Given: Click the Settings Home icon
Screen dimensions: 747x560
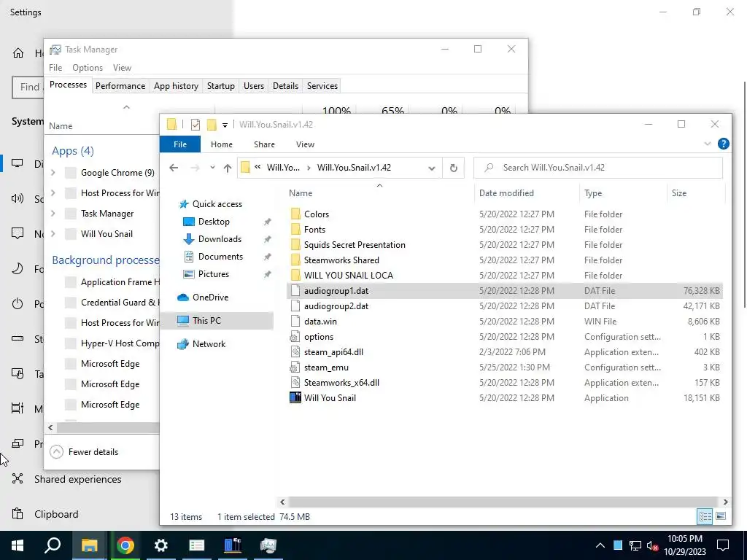Looking at the screenshot, I should coord(18,52).
